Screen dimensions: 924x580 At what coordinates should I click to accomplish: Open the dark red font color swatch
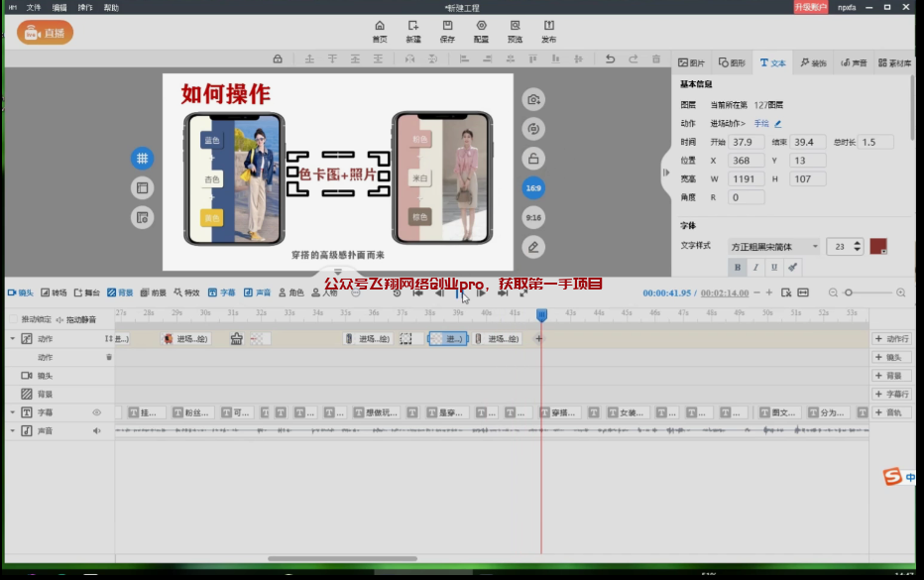coord(877,246)
